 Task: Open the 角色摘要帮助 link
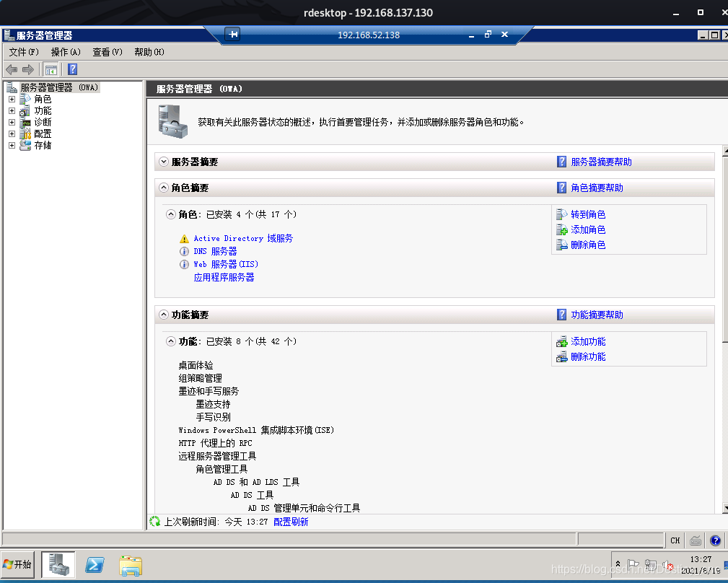pyautogui.click(x=597, y=188)
